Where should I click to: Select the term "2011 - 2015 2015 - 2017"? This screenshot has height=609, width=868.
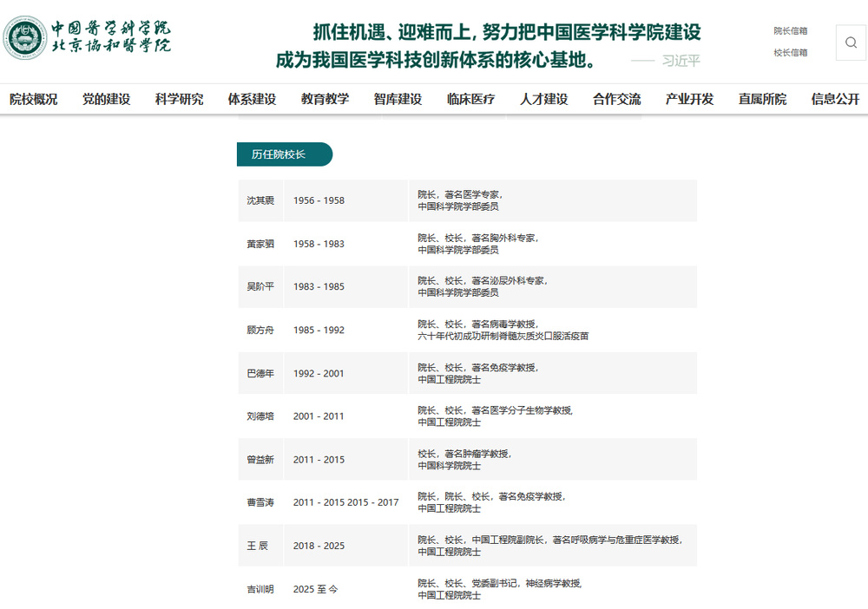[346, 502]
